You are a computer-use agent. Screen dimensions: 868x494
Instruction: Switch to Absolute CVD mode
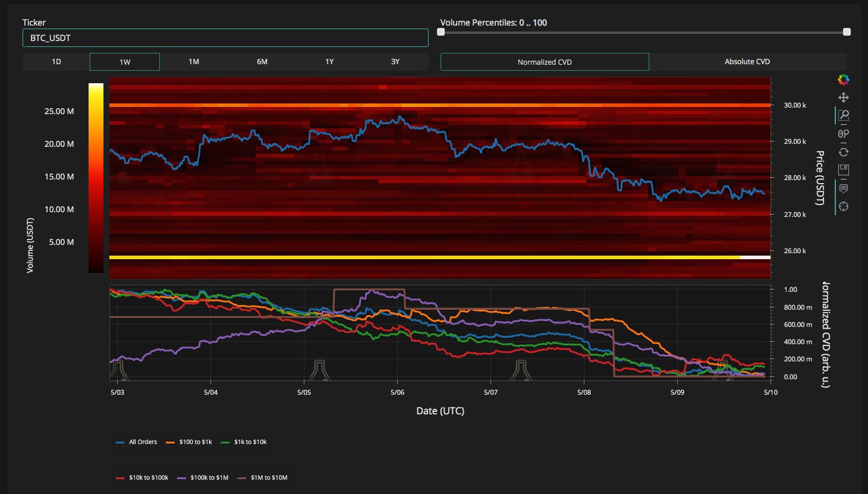click(747, 61)
